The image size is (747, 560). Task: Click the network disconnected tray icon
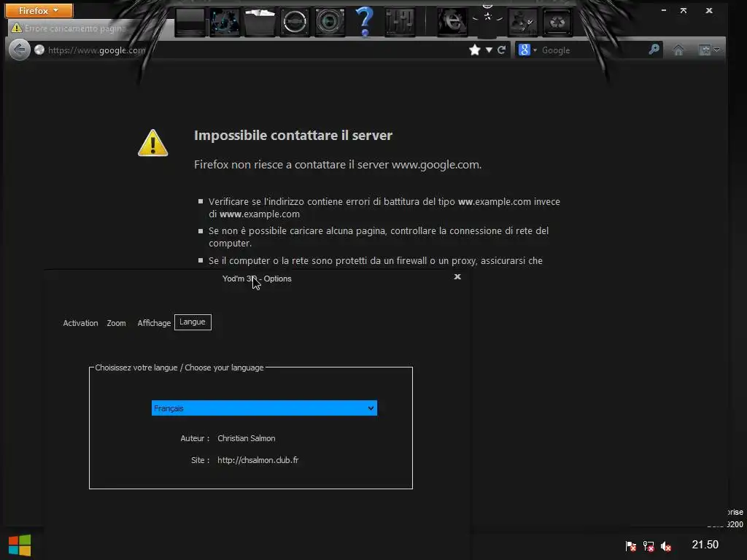pos(649,545)
